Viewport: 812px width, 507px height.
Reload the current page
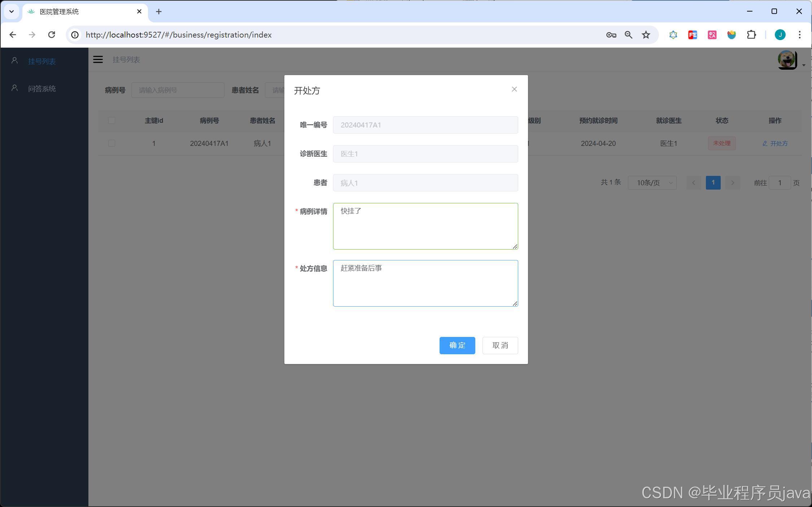coord(52,35)
